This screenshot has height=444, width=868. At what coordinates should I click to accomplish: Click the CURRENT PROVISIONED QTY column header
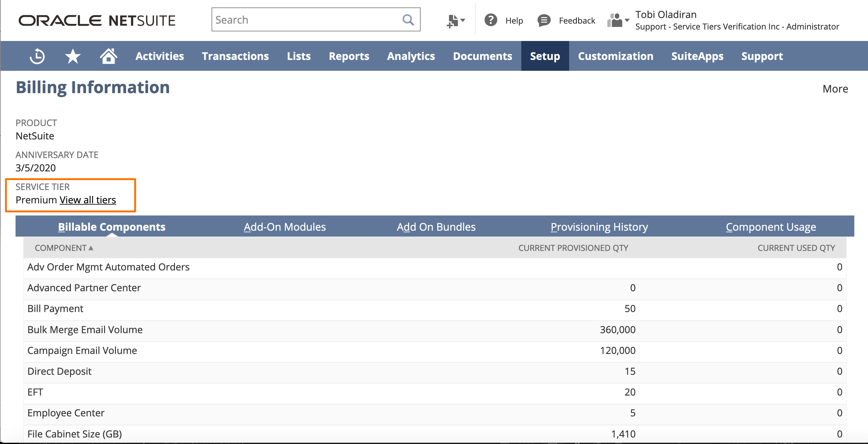tap(573, 248)
